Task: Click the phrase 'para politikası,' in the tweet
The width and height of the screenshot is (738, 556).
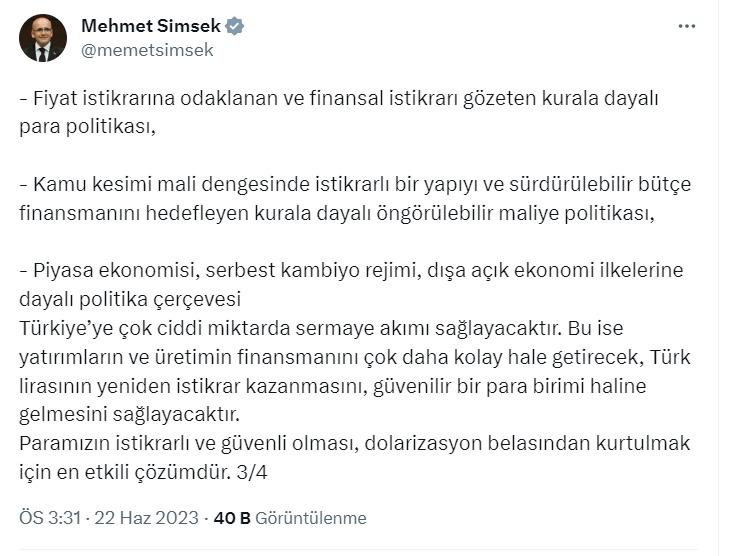Action: (x=87, y=127)
